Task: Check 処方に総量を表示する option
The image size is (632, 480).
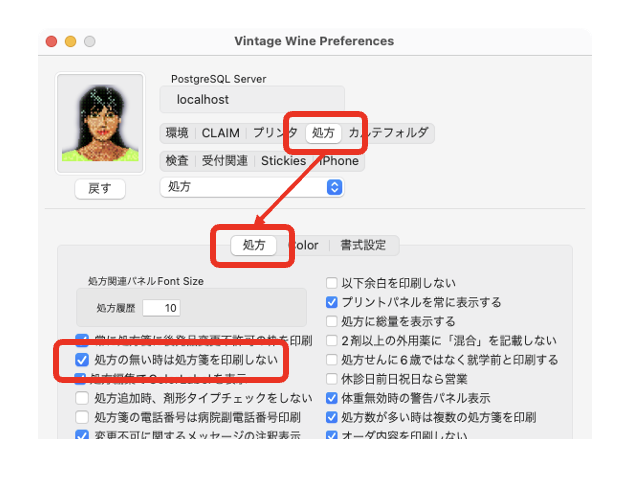Action: click(x=332, y=321)
